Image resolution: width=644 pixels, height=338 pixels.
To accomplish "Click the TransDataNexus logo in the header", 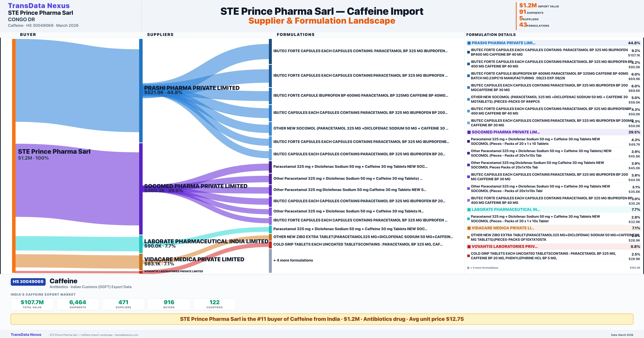I will (39, 5).
